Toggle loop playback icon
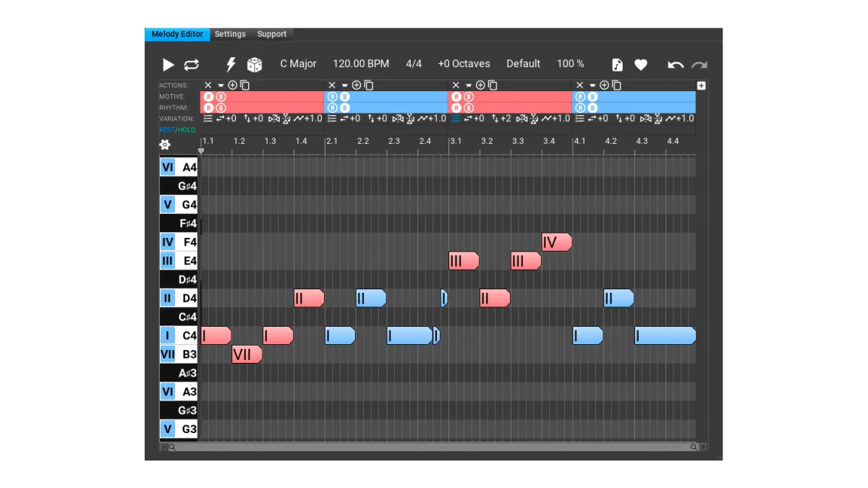Screen dimensions: 868x488 tap(191, 65)
